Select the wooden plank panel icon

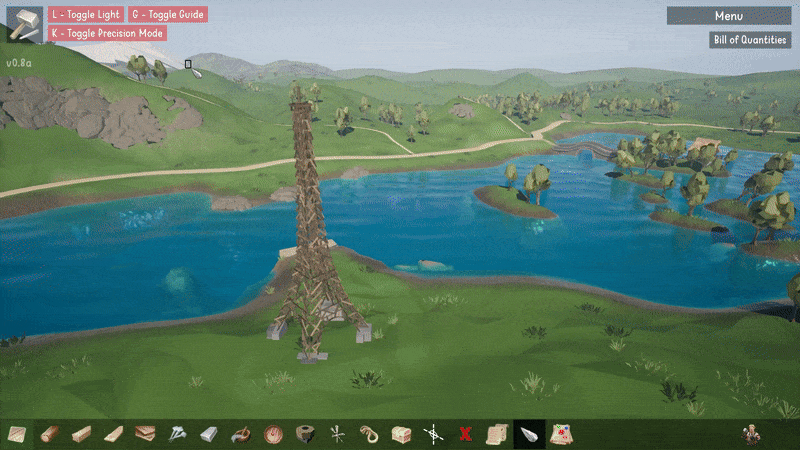tap(16, 434)
